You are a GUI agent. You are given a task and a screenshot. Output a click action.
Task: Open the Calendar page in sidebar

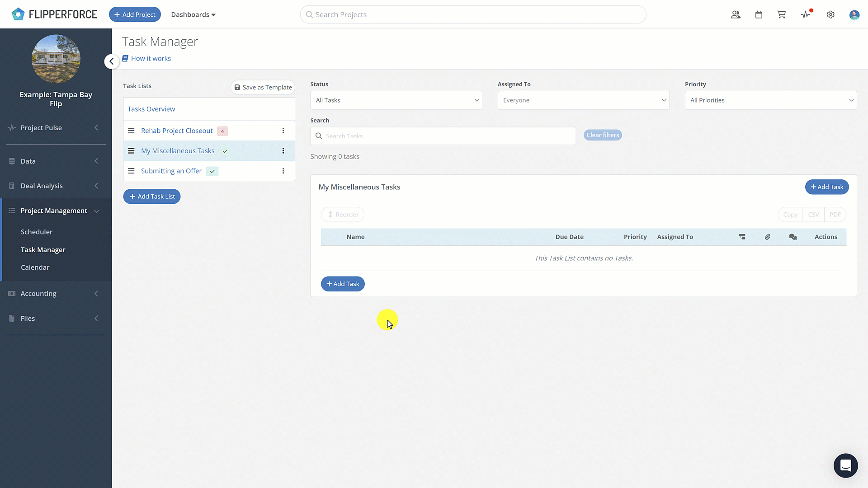click(x=35, y=267)
